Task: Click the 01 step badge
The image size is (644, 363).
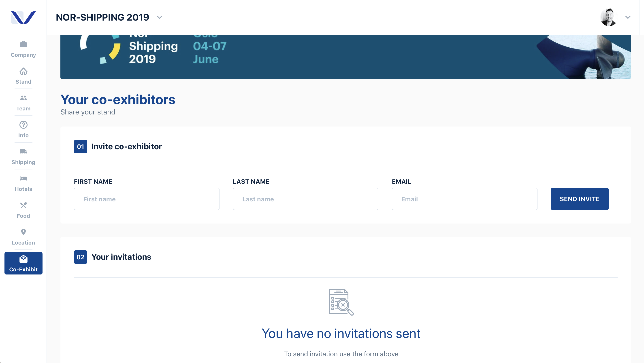Action: pyautogui.click(x=81, y=147)
